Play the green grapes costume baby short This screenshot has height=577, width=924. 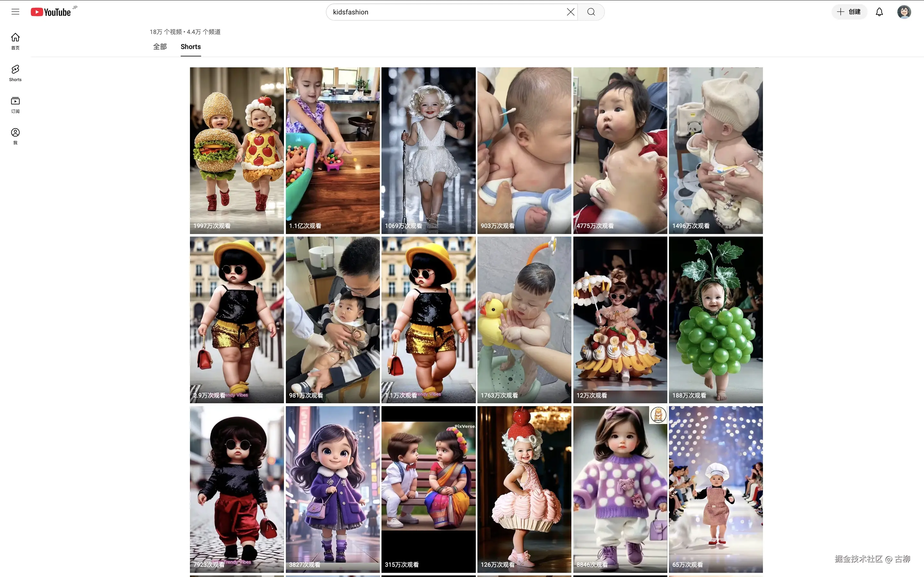[x=715, y=319]
